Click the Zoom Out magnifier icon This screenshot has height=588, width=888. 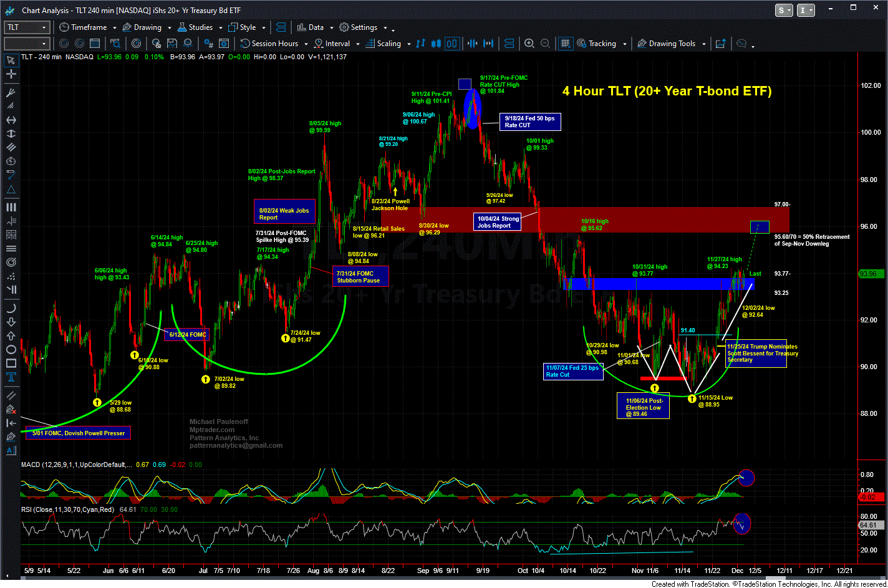point(546,44)
